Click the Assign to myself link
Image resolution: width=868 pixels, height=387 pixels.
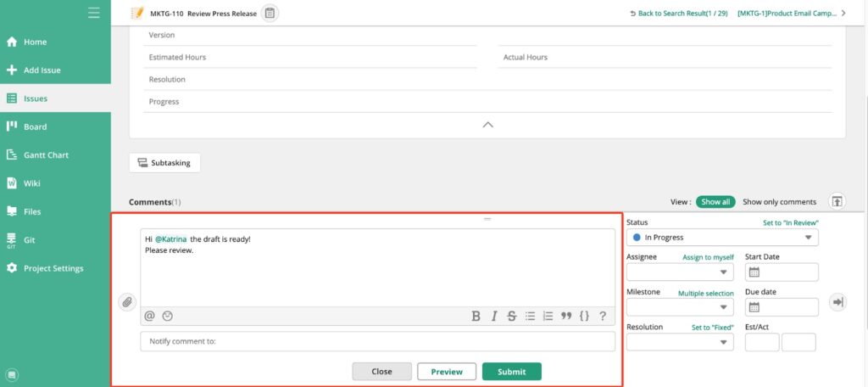pos(708,257)
